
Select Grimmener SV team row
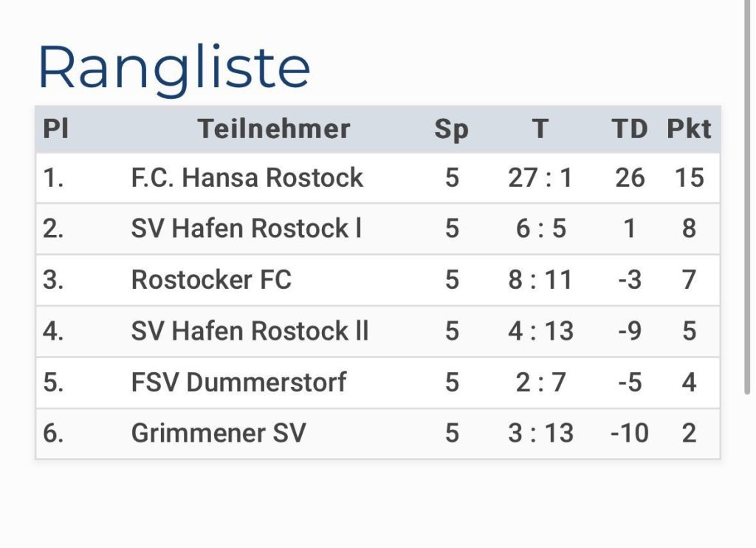[x=378, y=434]
